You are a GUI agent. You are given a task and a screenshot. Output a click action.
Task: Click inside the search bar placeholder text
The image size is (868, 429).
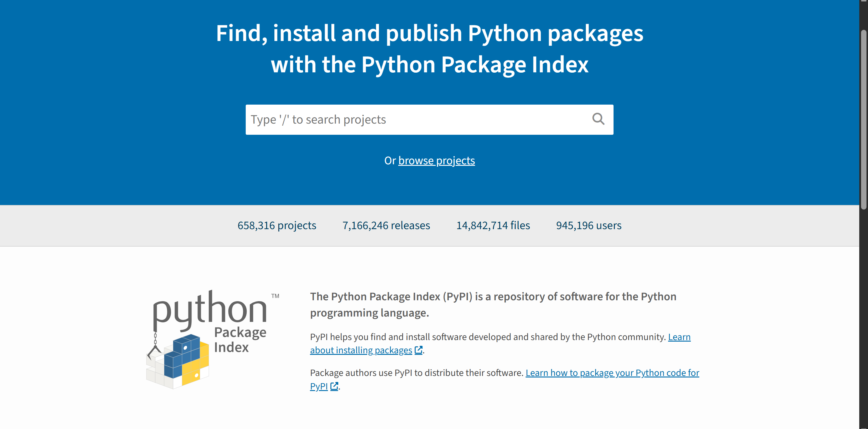(x=318, y=119)
